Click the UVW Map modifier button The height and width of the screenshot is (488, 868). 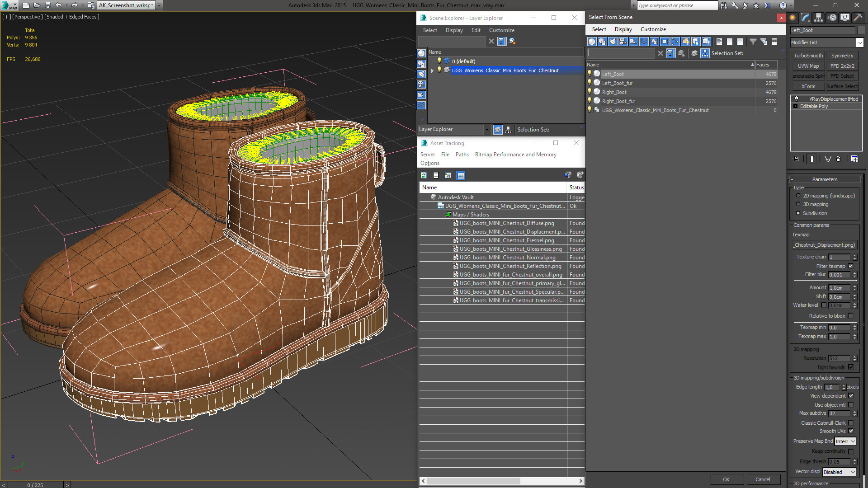pyautogui.click(x=808, y=66)
